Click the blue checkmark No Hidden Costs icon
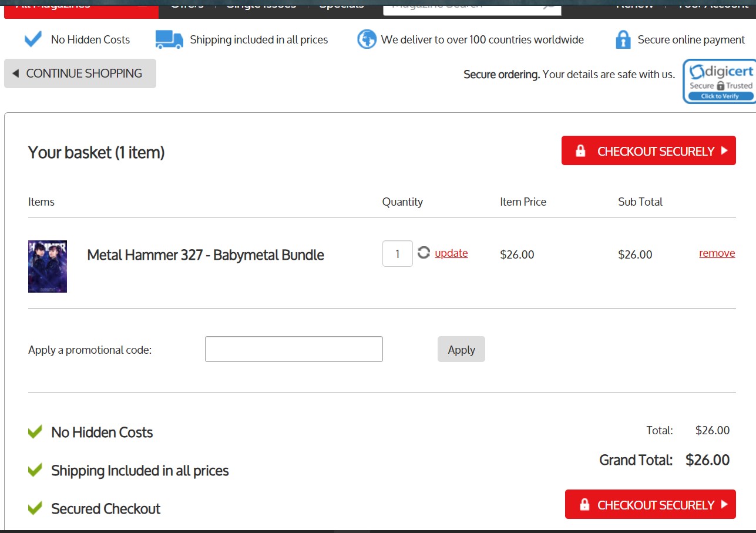 (33, 39)
